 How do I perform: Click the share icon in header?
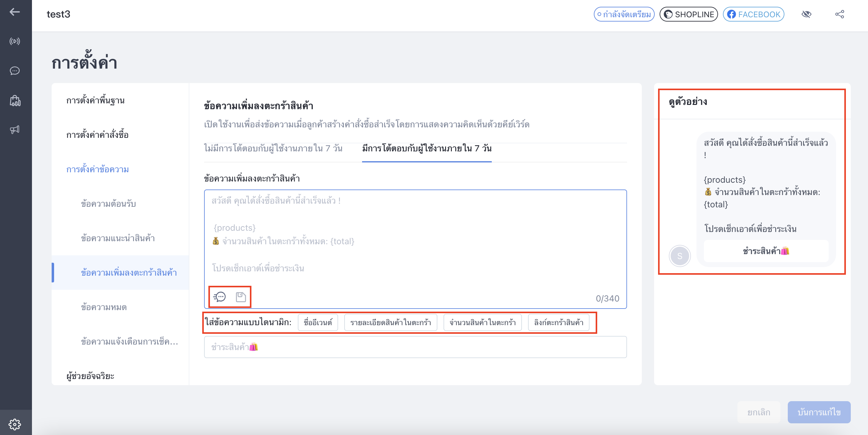pyautogui.click(x=839, y=14)
